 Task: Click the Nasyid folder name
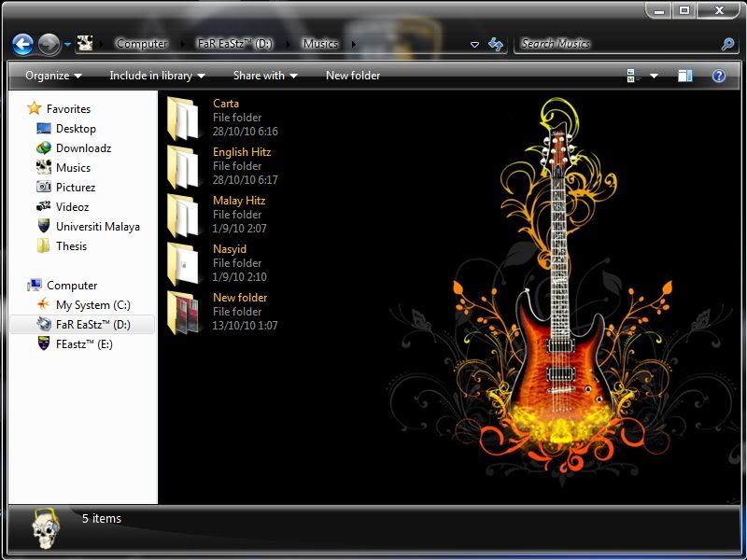pyautogui.click(x=230, y=249)
